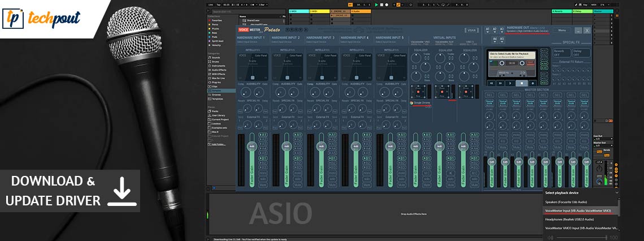Screen dimensions: 644x241
Task: Adjust Hardware Input 1 Fader Gain
Action: [251, 147]
